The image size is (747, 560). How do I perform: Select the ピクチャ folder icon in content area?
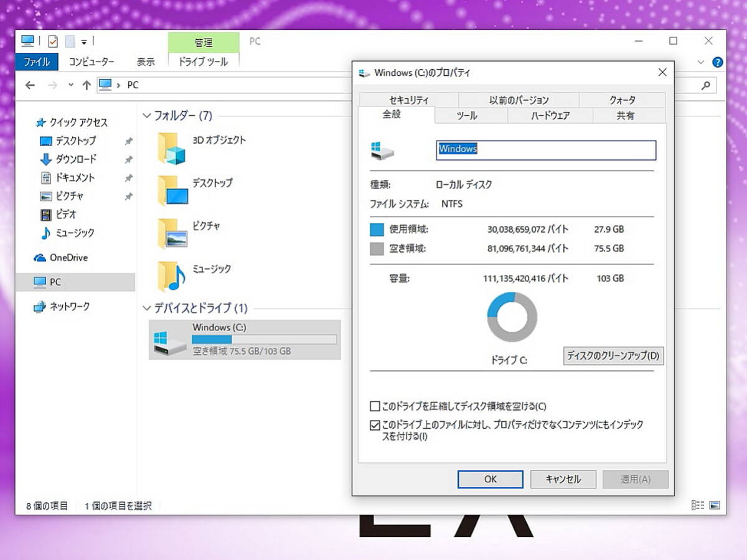(x=172, y=233)
